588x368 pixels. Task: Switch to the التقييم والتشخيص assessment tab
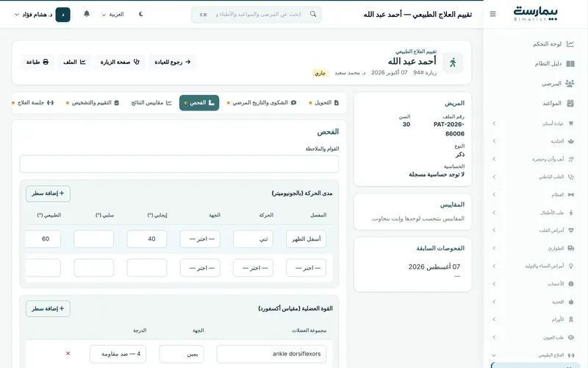[x=93, y=102]
